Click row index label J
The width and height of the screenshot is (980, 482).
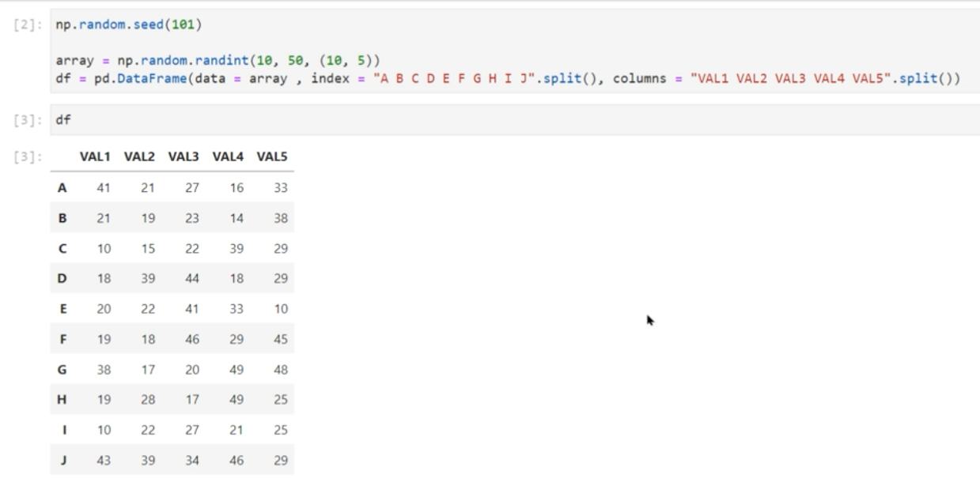62,458
